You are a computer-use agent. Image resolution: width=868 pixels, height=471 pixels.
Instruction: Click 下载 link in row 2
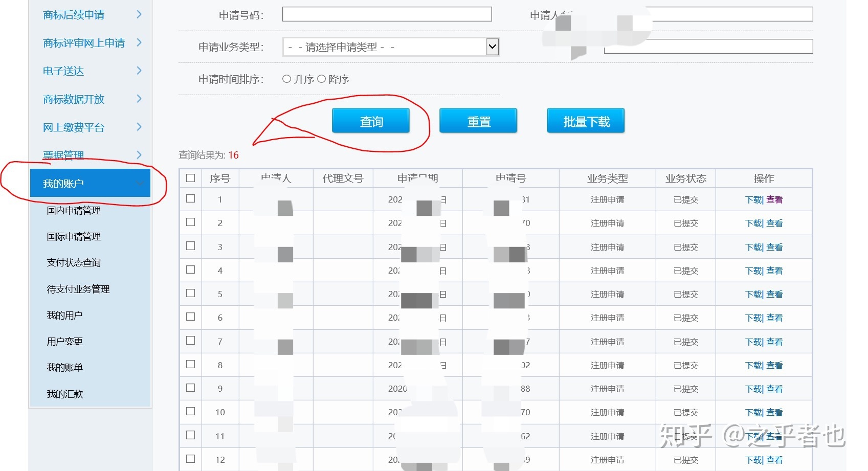(x=753, y=223)
